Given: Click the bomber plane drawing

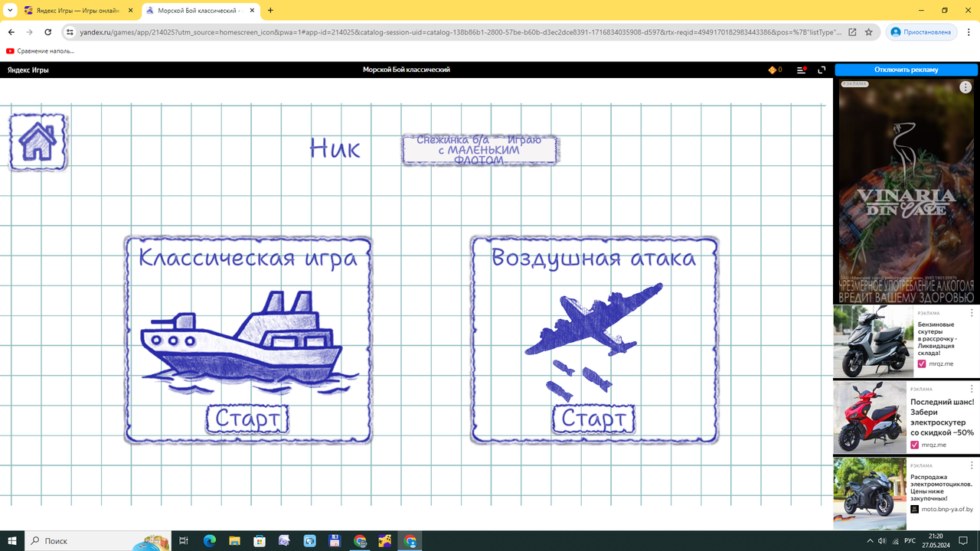Looking at the screenshot, I should click(593, 321).
